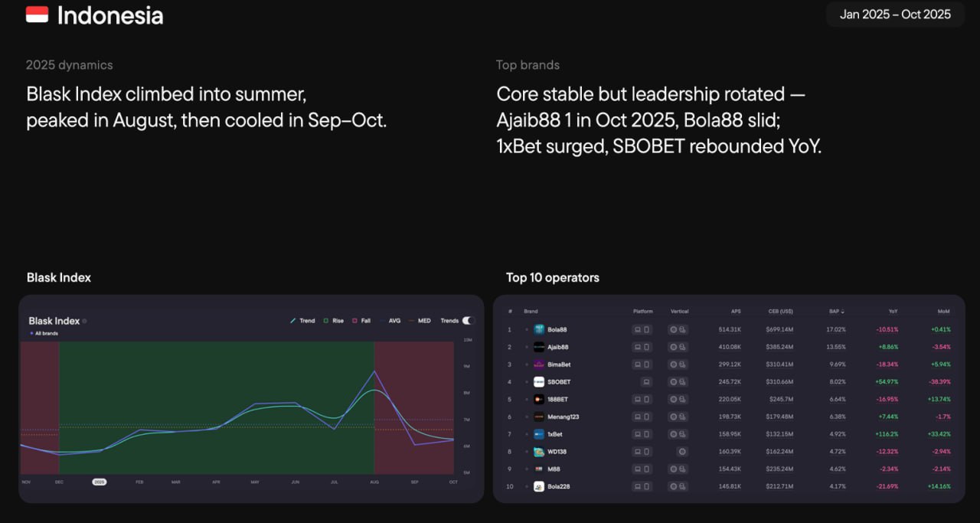Click the YoY column header

click(x=893, y=312)
